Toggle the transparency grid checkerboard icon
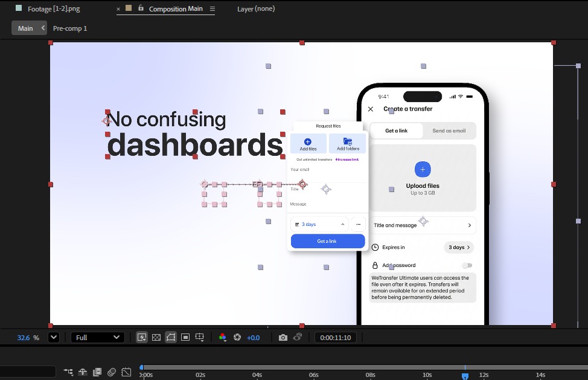This screenshot has height=380, width=588. pyautogui.click(x=156, y=337)
